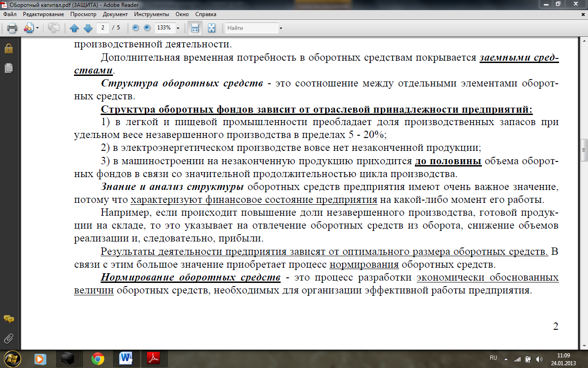Click the 133% zoom value field

click(x=164, y=28)
